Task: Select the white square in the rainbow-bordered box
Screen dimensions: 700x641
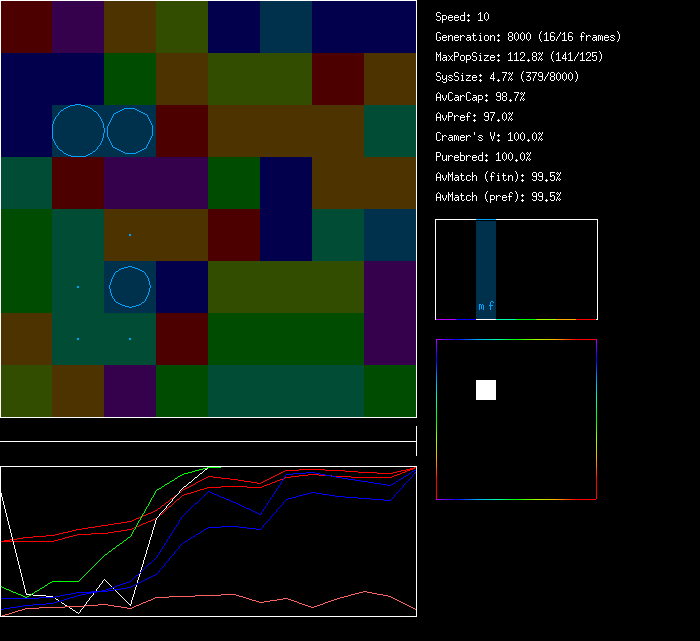Action: pos(486,390)
